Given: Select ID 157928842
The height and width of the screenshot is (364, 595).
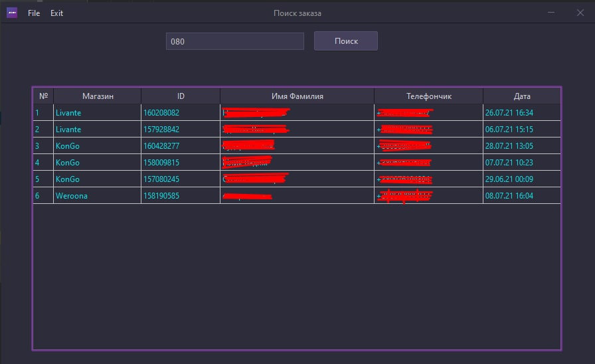Looking at the screenshot, I should click(181, 129).
